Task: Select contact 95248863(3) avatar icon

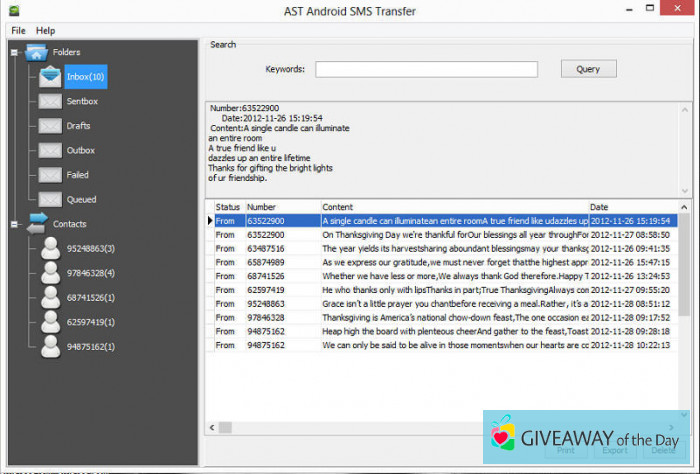Action: 50,249
